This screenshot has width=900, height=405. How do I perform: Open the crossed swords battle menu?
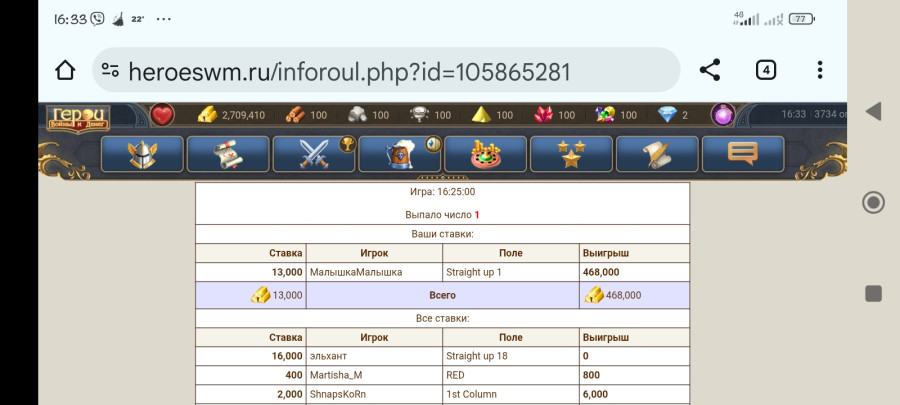tap(314, 154)
